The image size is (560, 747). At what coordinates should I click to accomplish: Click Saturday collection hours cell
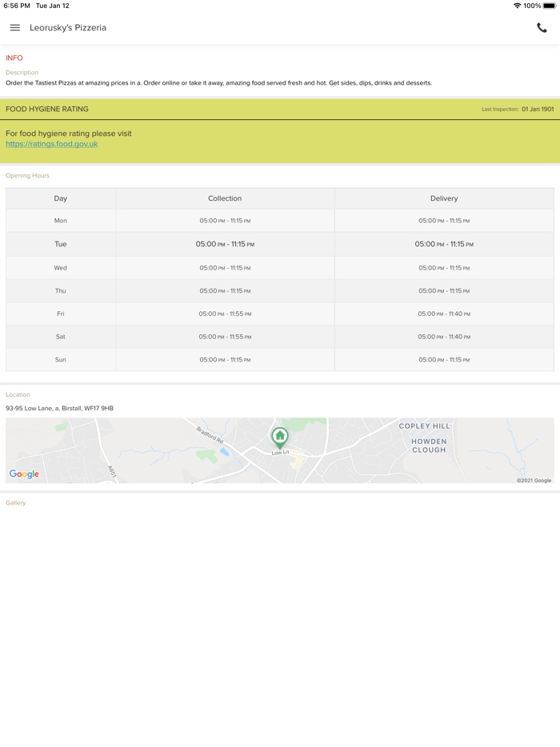225,337
